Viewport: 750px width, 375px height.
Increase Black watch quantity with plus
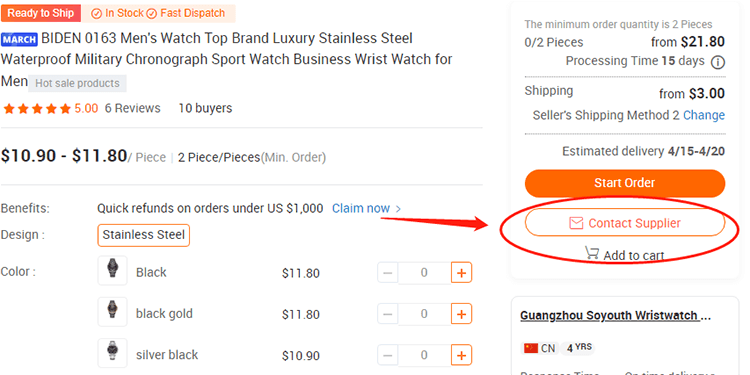click(x=462, y=273)
